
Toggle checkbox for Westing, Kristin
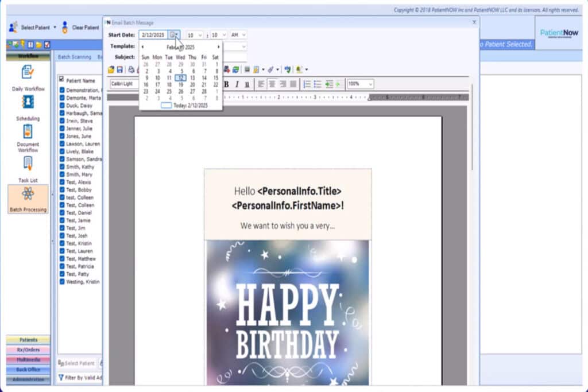point(62,282)
